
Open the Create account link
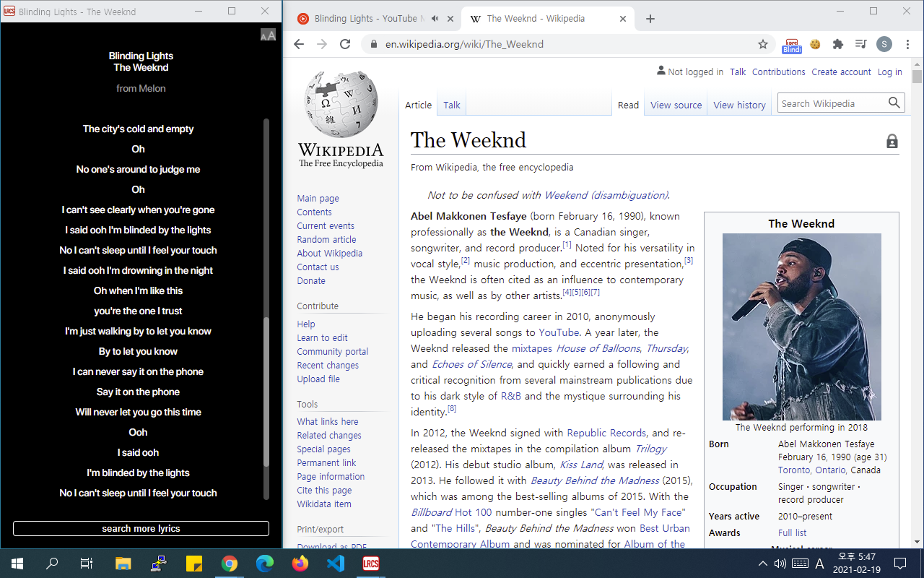841,72
